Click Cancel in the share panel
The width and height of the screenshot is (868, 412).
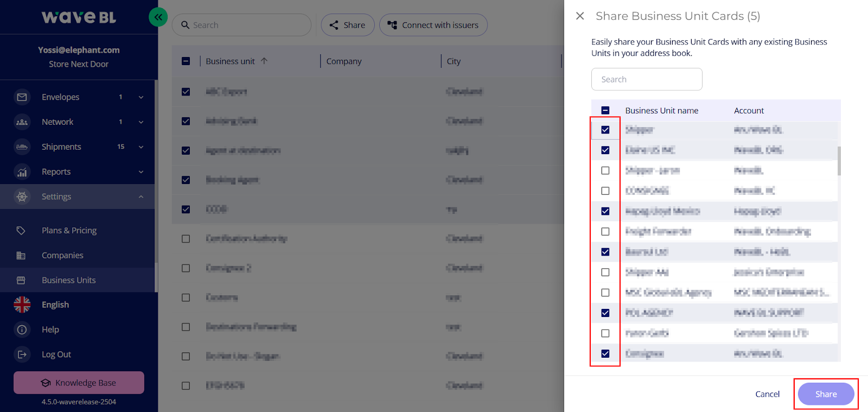(x=767, y=394)
